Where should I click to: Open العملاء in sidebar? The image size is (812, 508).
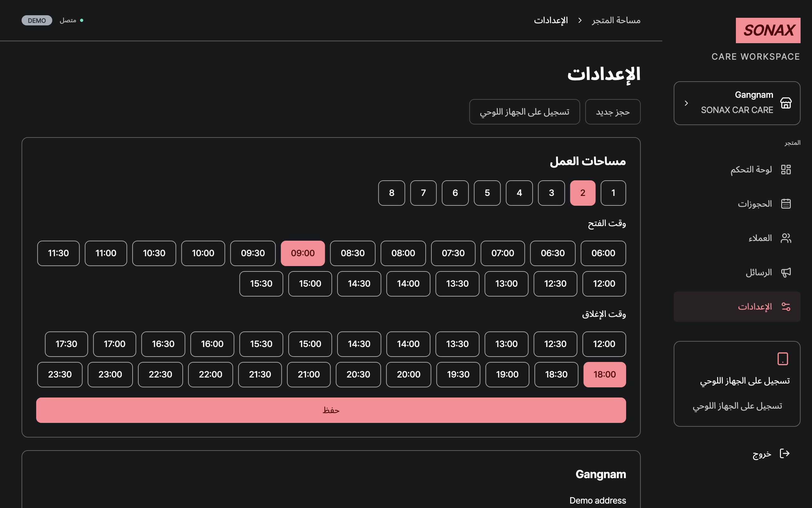[737, 238]
